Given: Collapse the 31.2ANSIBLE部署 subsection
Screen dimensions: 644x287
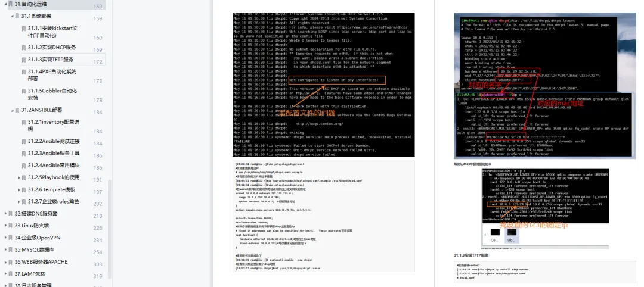Looking at the screenshot, I should [12, 110].
